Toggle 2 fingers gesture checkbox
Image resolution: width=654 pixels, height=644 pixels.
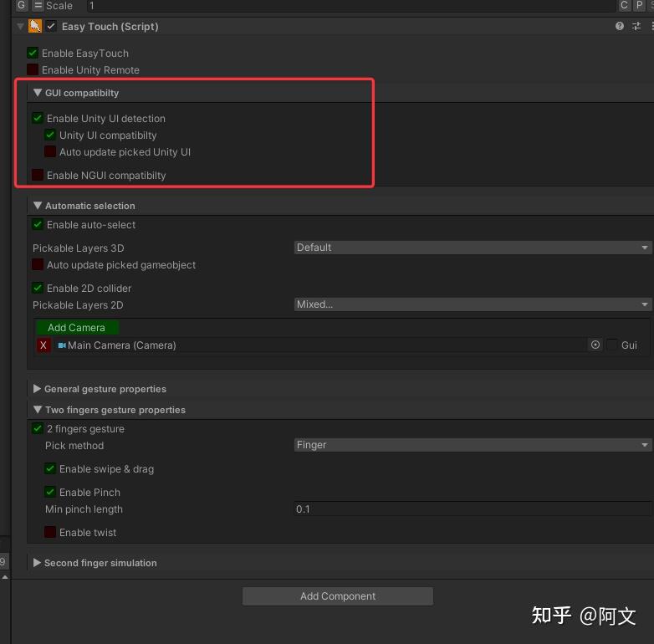click(38, 428)
